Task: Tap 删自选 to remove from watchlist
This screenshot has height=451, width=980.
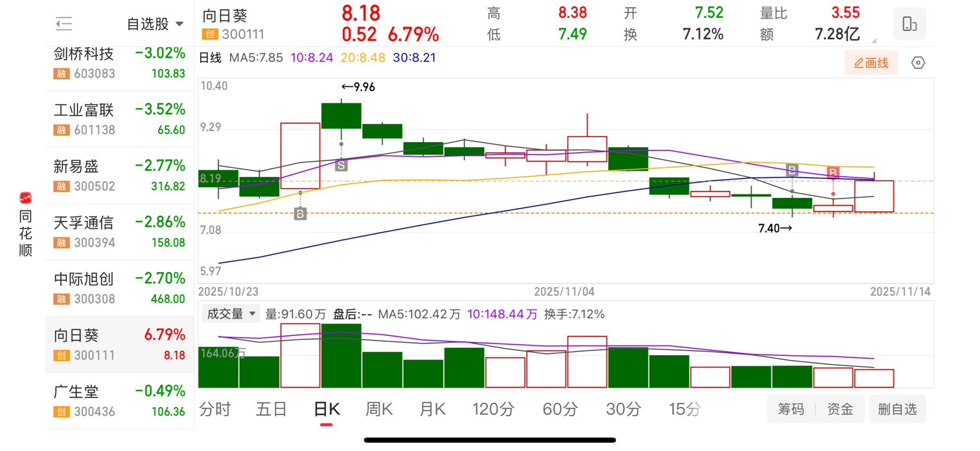Action: (x=897, y=409)
